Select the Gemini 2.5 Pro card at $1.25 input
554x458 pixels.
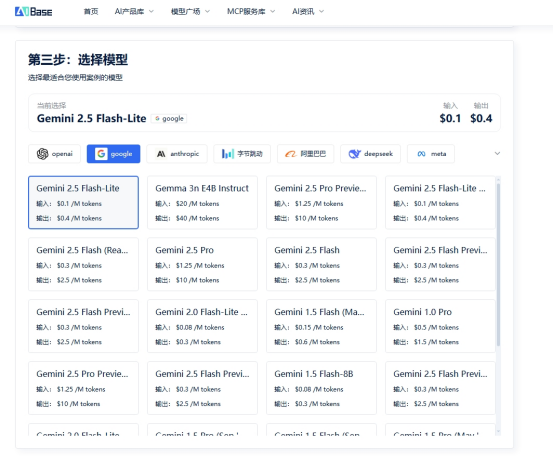coord(202,264)
